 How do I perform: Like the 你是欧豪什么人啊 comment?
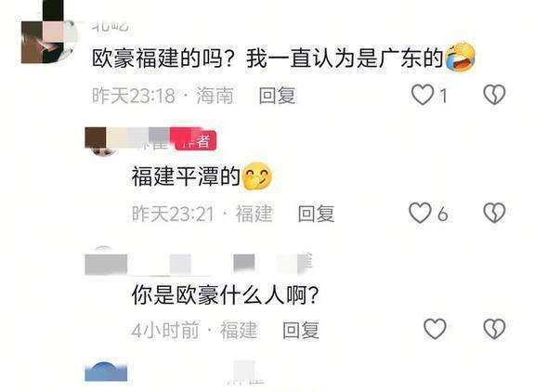click(x=435, y=329)
